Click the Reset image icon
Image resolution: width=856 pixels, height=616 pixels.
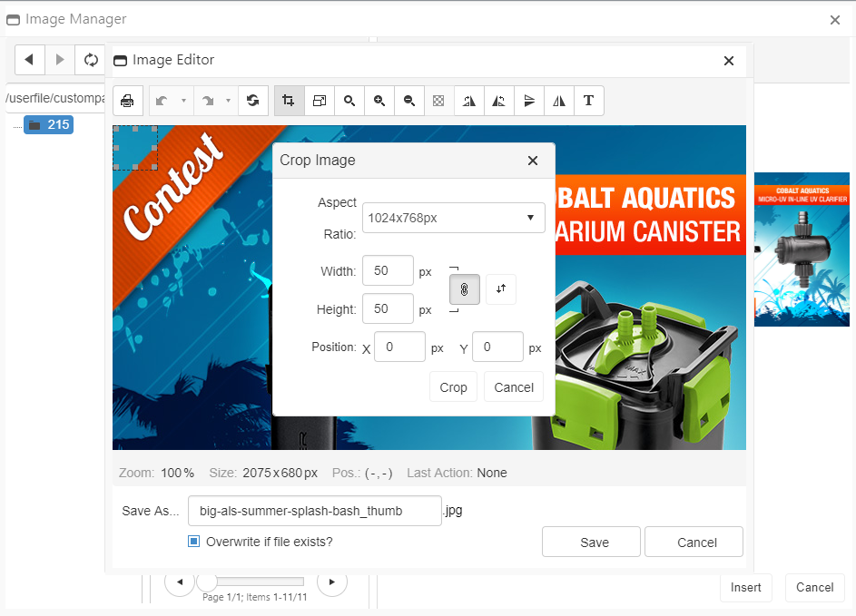tap(252, 101)
